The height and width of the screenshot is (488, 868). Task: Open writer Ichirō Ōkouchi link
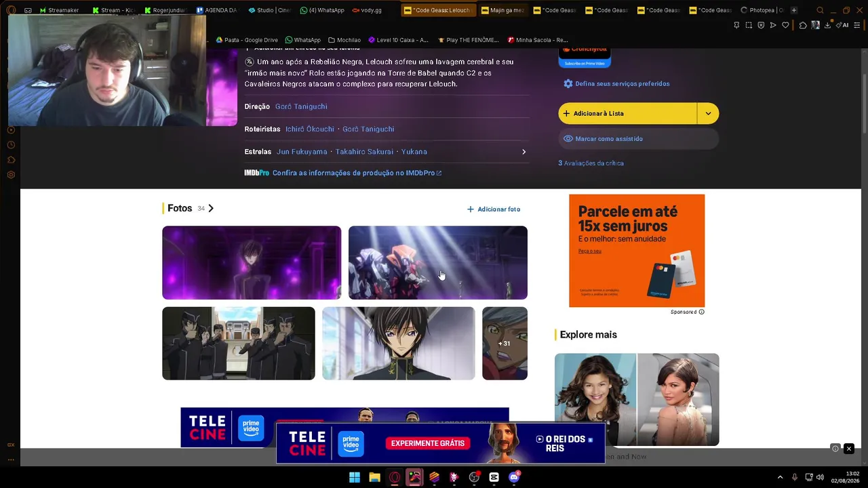click(310, 129)
